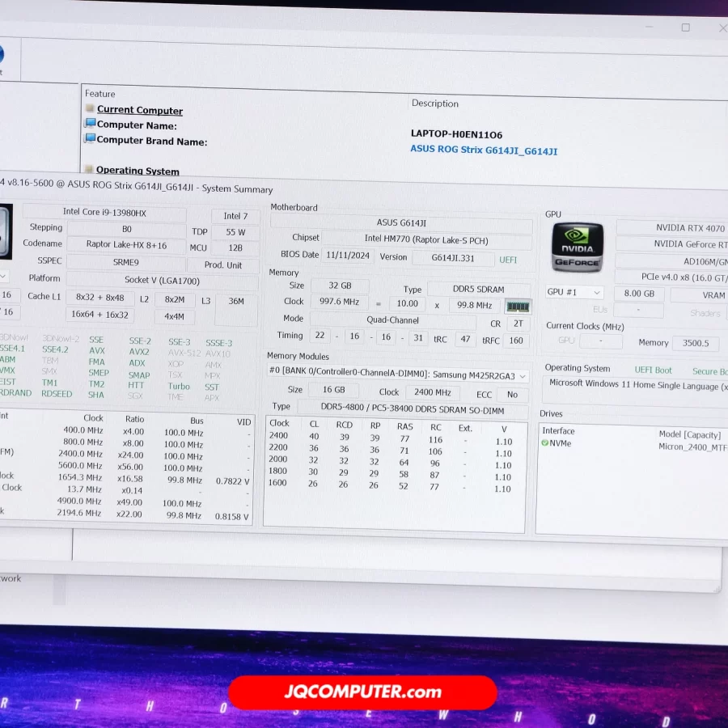Screen dimensions: 728x728
Task: Click the JQCOMPUTER.com red banner
Action: [x=362, y=692]
